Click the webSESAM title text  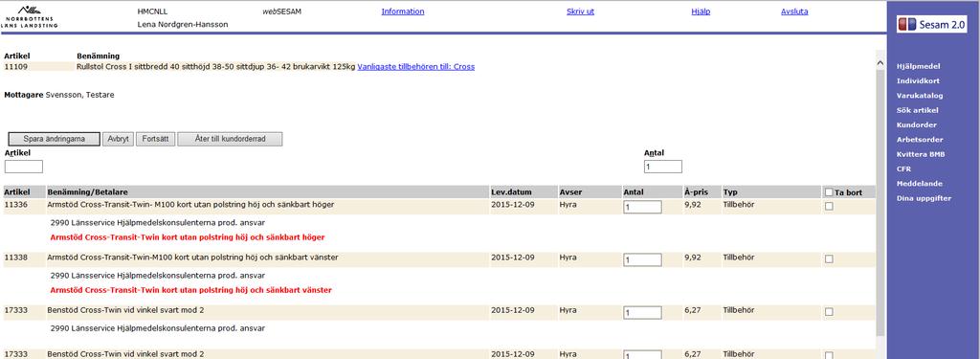tap(282, 11)
